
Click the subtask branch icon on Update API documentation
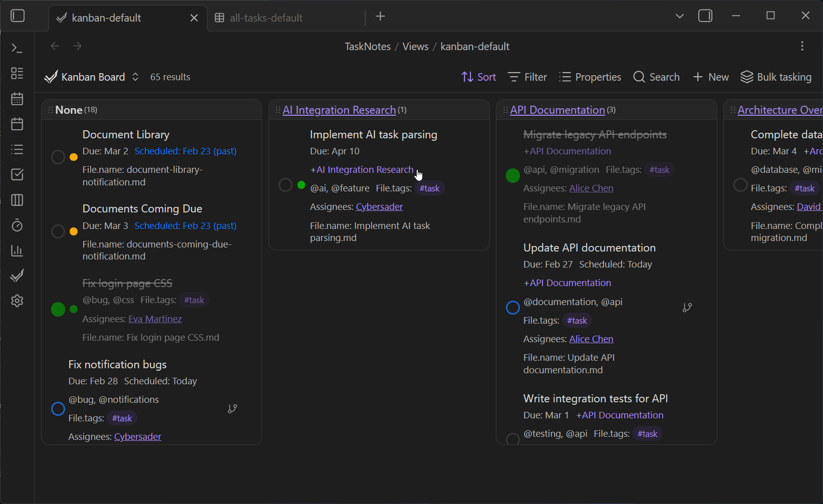pos(687,308)
